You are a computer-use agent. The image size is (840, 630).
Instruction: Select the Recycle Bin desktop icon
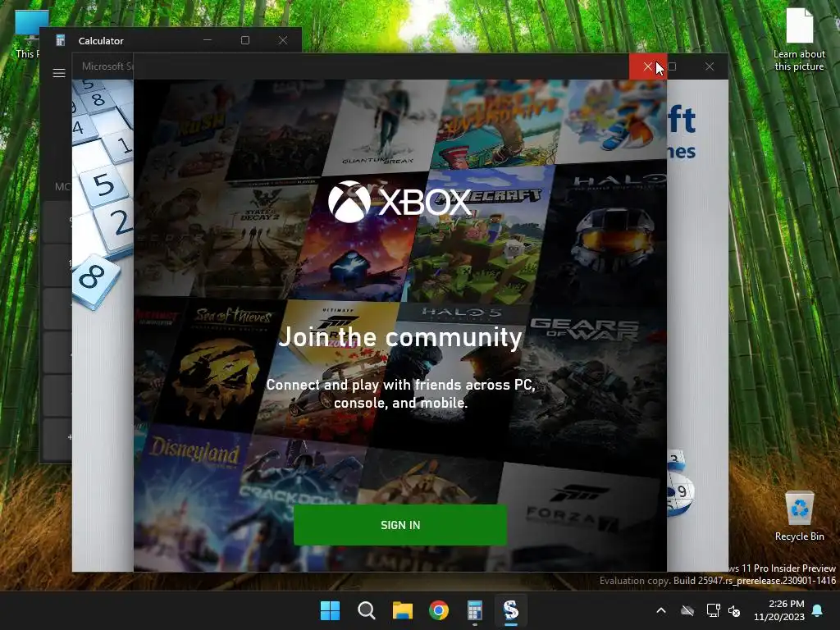point(799,516)
